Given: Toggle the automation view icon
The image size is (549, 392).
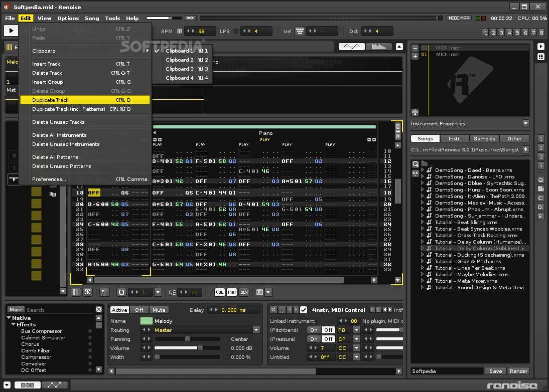Looking at the screenshot, I should point(54,385).
